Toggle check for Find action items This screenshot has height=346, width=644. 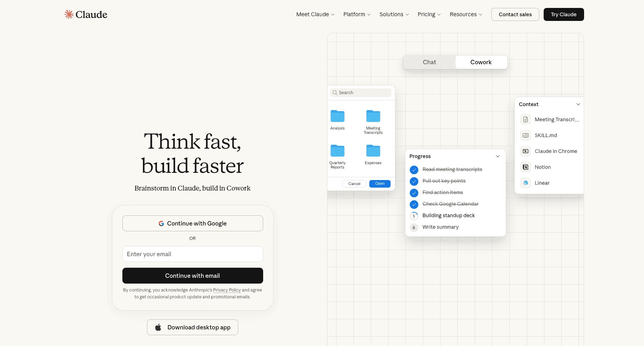click(x=414, y=193)
